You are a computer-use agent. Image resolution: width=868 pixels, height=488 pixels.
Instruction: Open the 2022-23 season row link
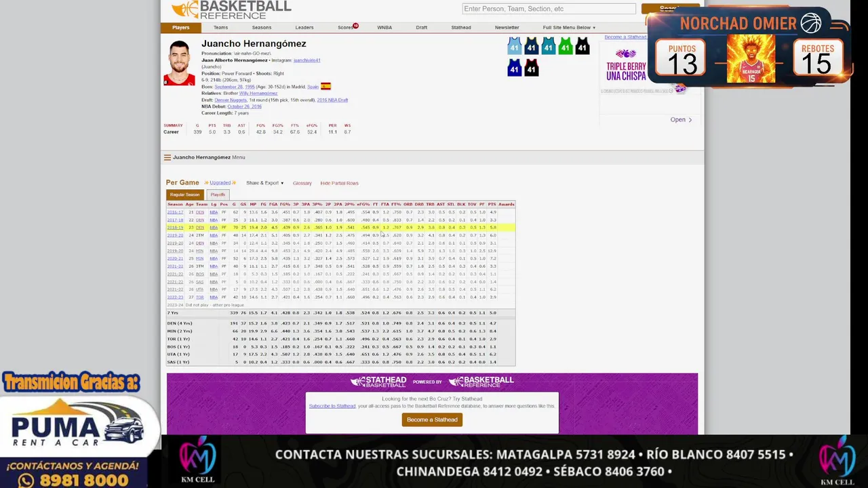pos(175,297)
